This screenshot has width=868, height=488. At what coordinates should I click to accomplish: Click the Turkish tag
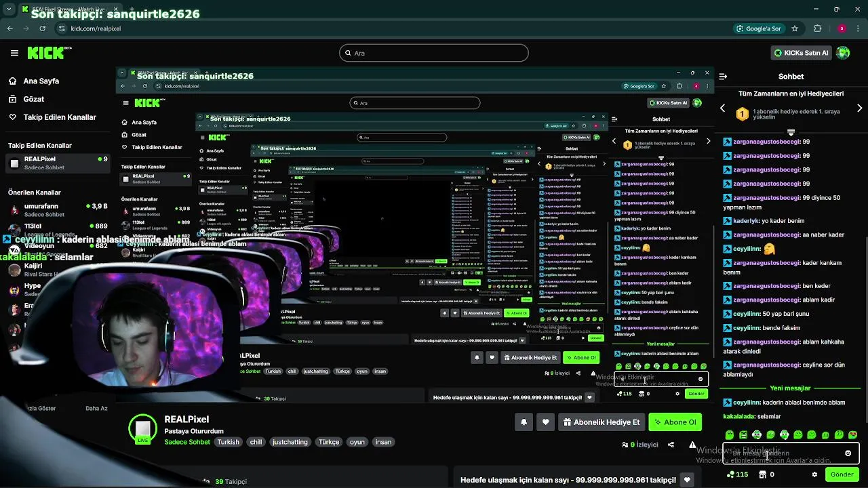(228, 442)
